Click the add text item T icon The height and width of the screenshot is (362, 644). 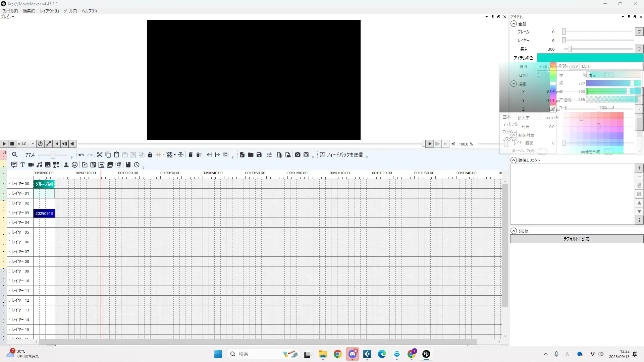22,165
